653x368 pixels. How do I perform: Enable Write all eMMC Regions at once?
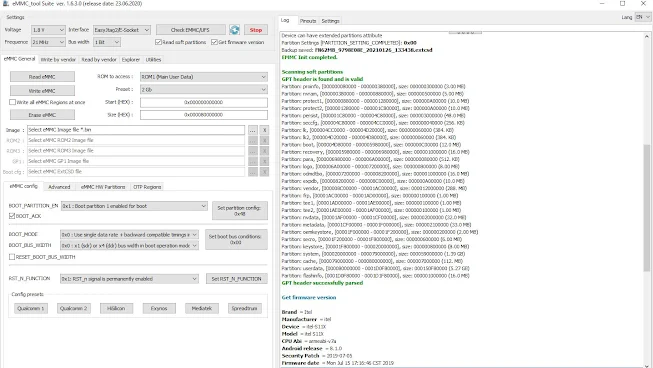click(x=12, y=102)
